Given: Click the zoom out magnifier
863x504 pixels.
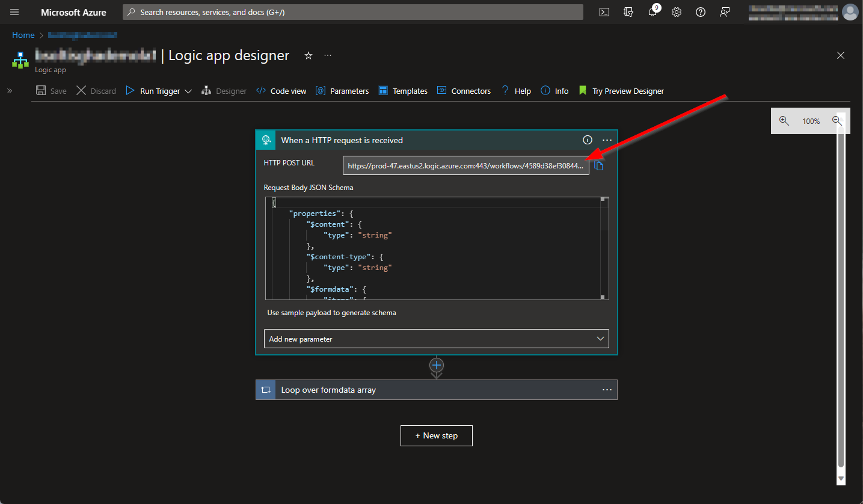Looking at the screenshot, I should pos(837,121).
